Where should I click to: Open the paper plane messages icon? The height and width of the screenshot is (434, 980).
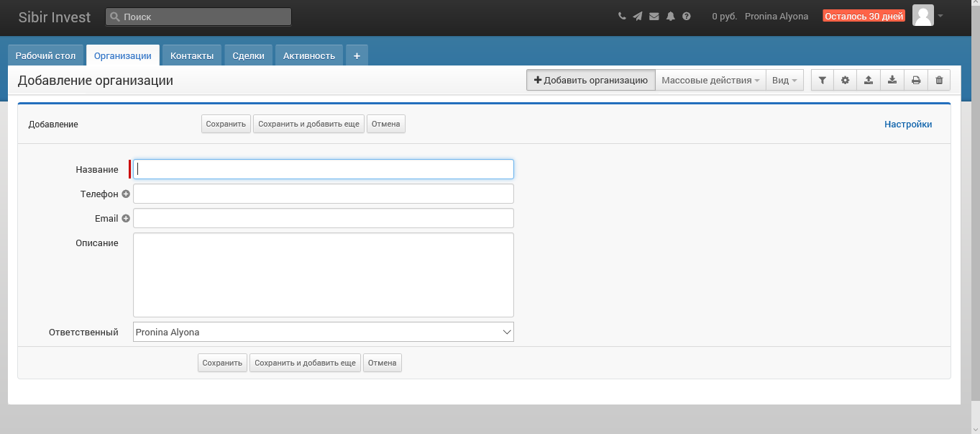tap(638, 16)
